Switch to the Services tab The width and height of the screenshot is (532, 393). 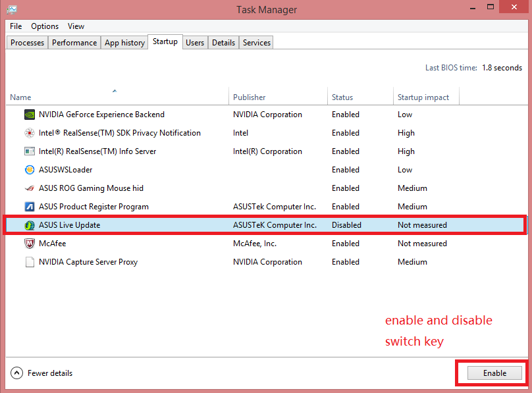(x=257, y=43)
